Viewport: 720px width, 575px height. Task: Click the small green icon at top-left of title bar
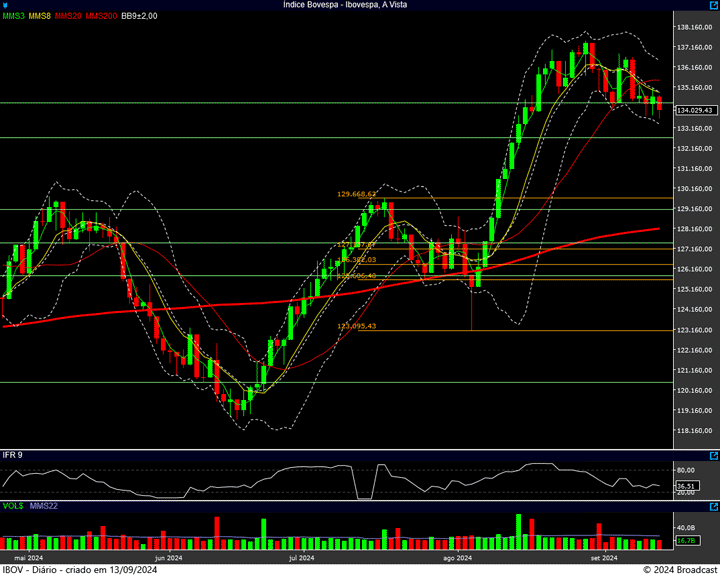[5, 5]
